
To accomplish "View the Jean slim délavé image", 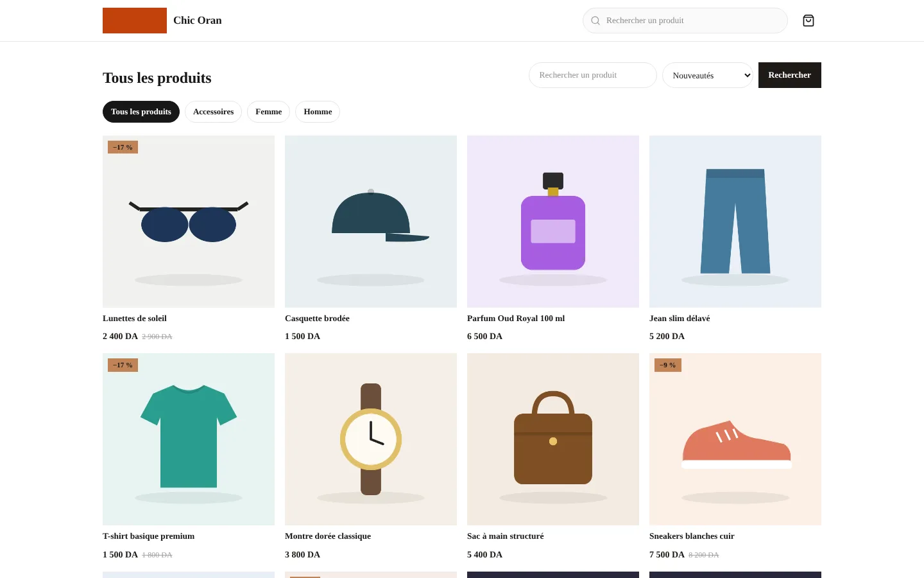I will (735, 222).
